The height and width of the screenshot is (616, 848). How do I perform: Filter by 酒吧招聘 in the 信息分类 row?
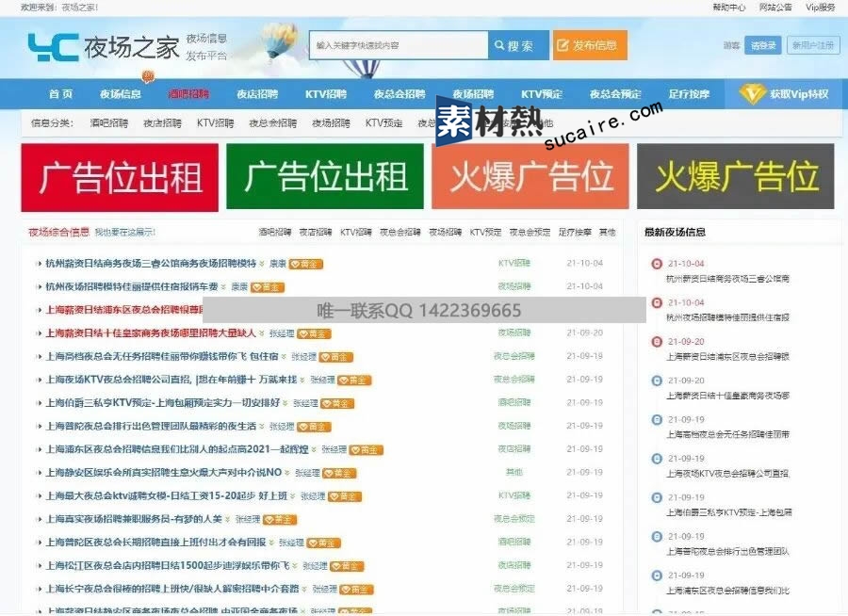108,122
